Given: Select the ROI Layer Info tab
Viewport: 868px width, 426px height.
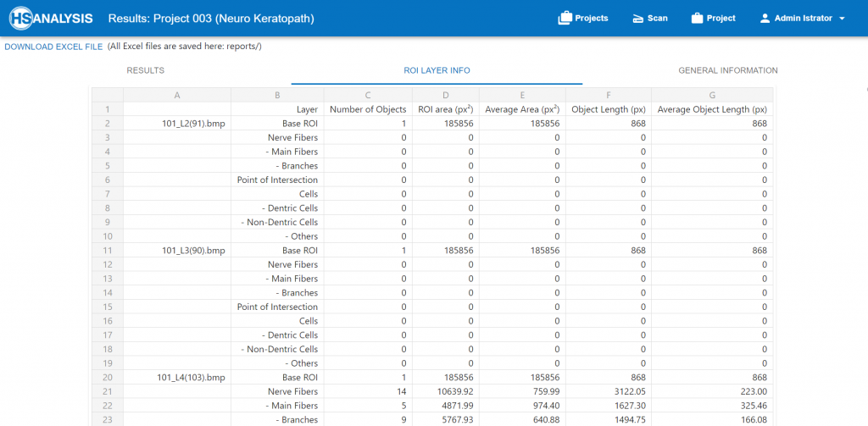Looking at the screenshot, I should (x=437, y=70).
